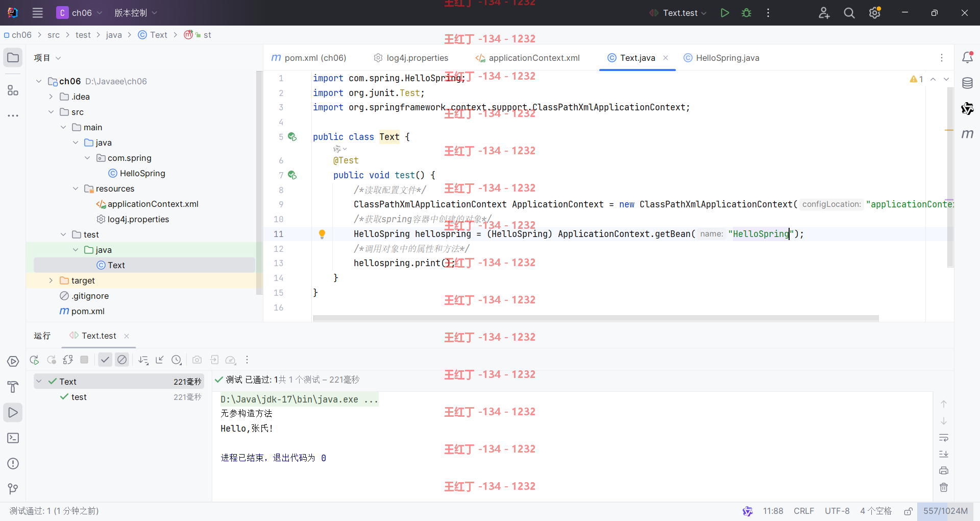Open the main hamburger menu
The image size is (980, 521).
37,13
